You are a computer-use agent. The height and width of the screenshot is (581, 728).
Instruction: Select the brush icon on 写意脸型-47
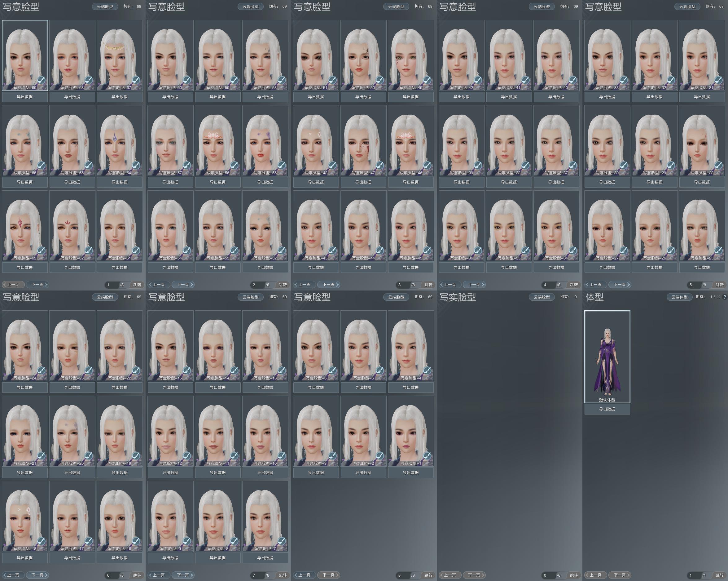379,166
